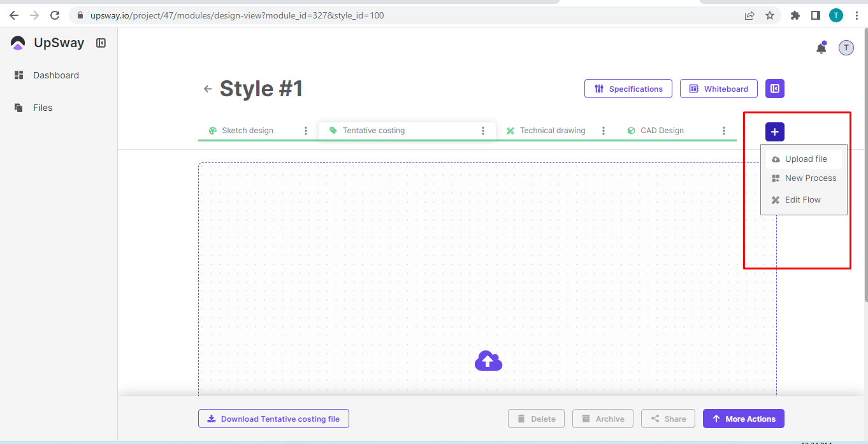This screenshot has height=444, width=868.
Task: Open Technical drawing options menu
Action: point(603,131)
